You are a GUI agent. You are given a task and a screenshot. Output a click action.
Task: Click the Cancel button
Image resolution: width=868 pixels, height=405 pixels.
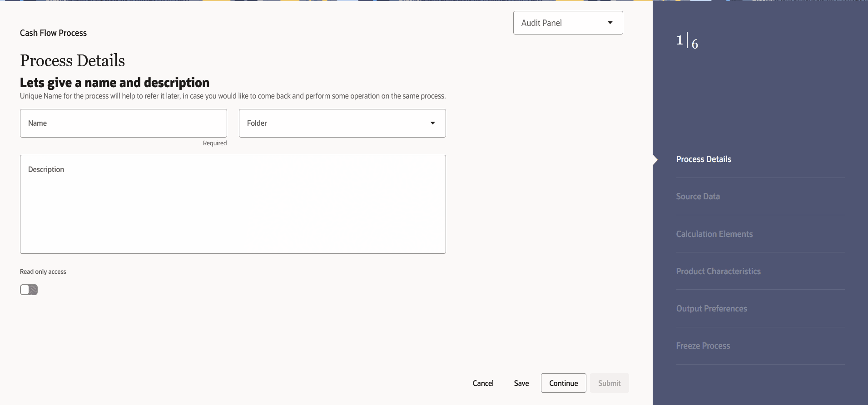click(x=483, y=383)
